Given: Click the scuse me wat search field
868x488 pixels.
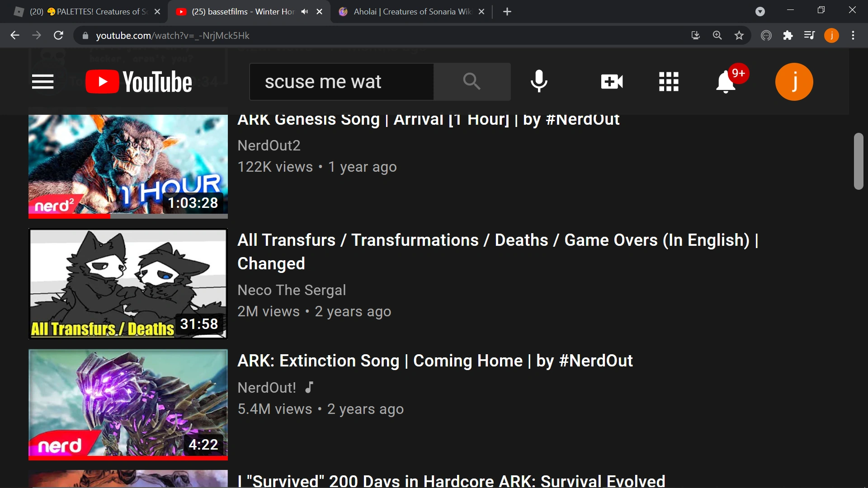Looking at the screenshot, I should (342, 82).
